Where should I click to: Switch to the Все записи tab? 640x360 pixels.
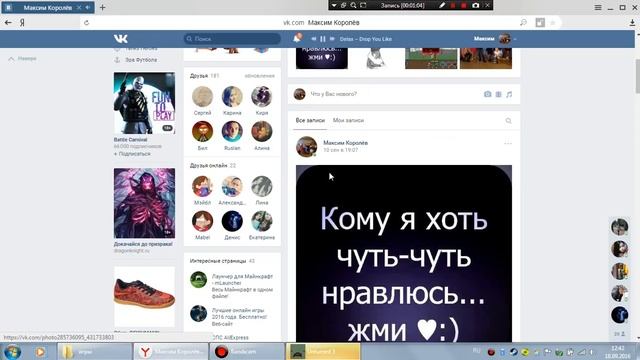point(310,120)
